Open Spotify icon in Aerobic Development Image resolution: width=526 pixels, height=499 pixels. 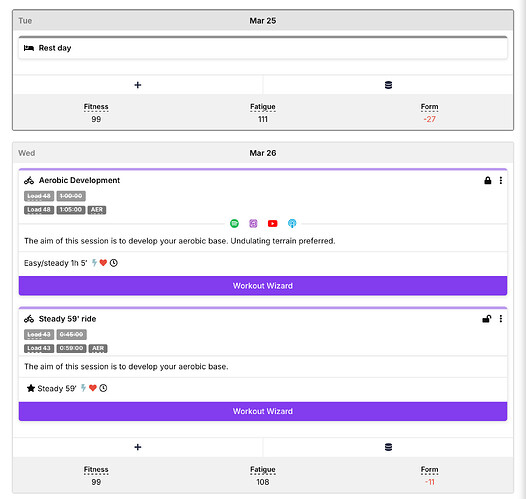point(234,223)
